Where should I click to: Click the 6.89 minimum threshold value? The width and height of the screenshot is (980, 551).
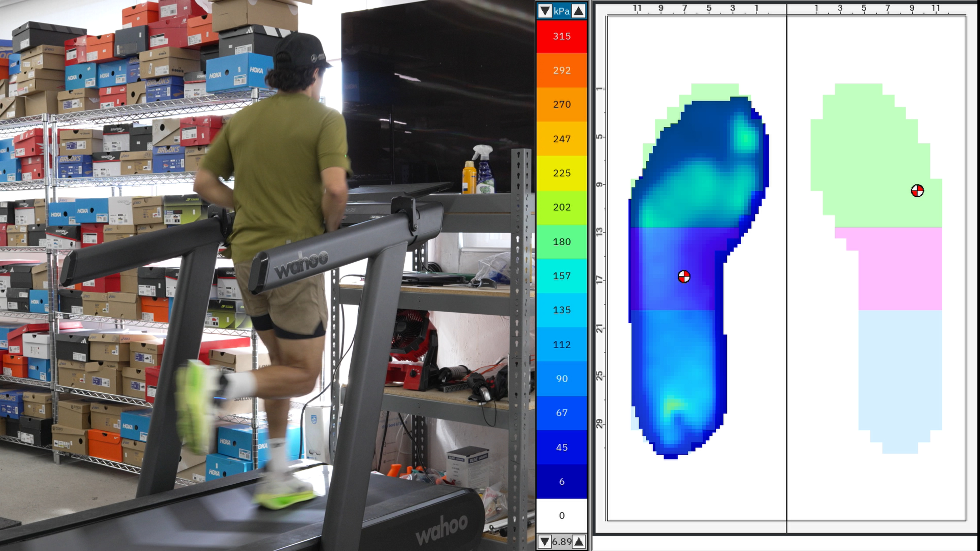coord(561,542)
